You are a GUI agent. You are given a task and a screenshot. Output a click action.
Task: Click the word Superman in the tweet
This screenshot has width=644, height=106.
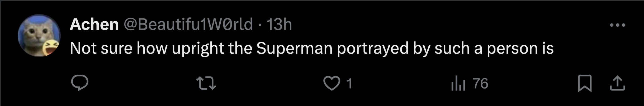point(294,48)
